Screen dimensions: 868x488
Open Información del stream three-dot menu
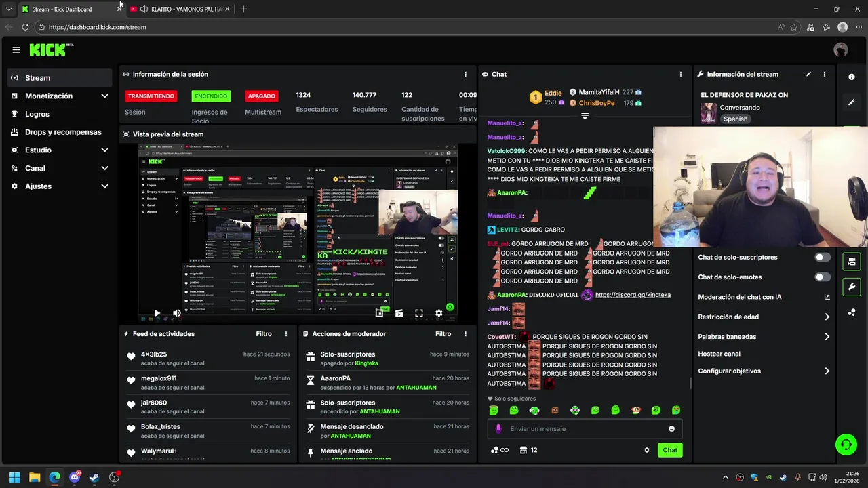click(825, 74)
